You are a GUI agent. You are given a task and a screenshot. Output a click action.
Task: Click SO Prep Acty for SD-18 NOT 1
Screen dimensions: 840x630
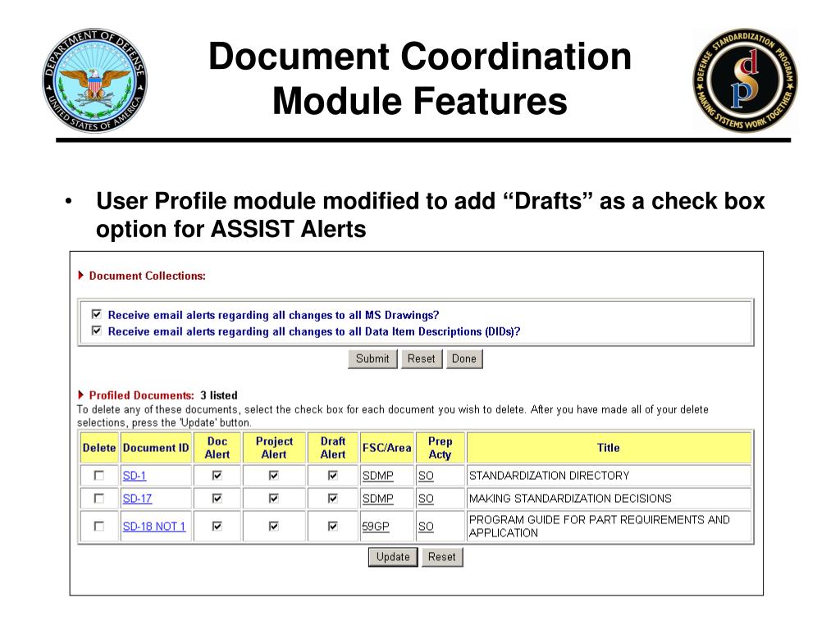tap(426, 527)
